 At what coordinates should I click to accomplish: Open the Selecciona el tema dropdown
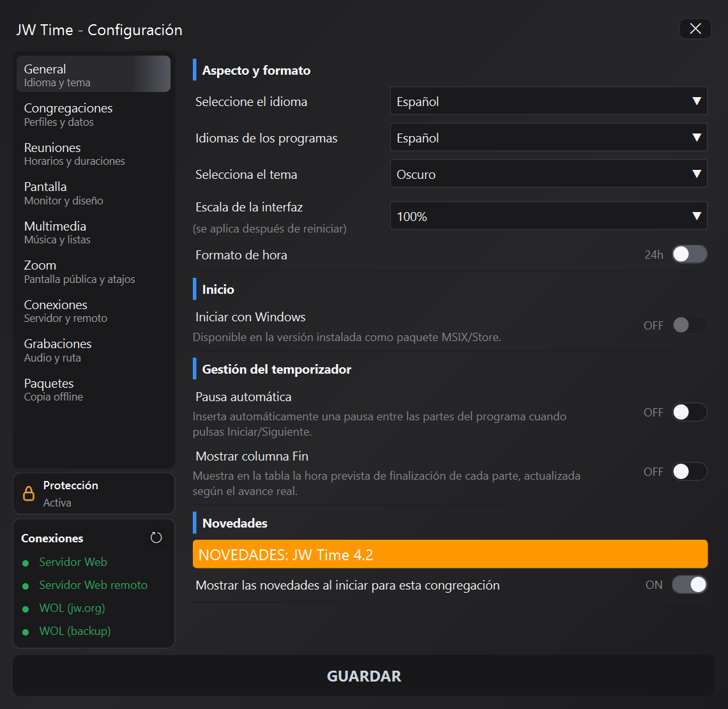(549, 174)
